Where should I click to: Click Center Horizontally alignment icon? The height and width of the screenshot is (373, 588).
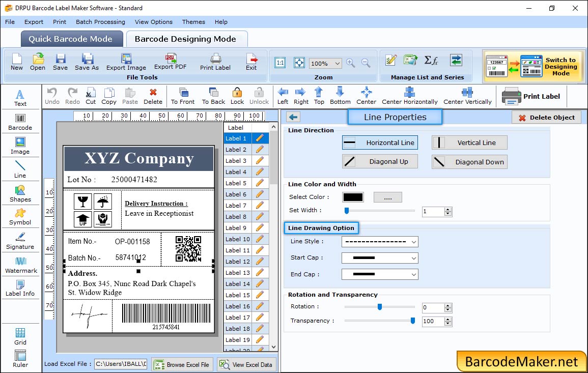coord(409,96)
